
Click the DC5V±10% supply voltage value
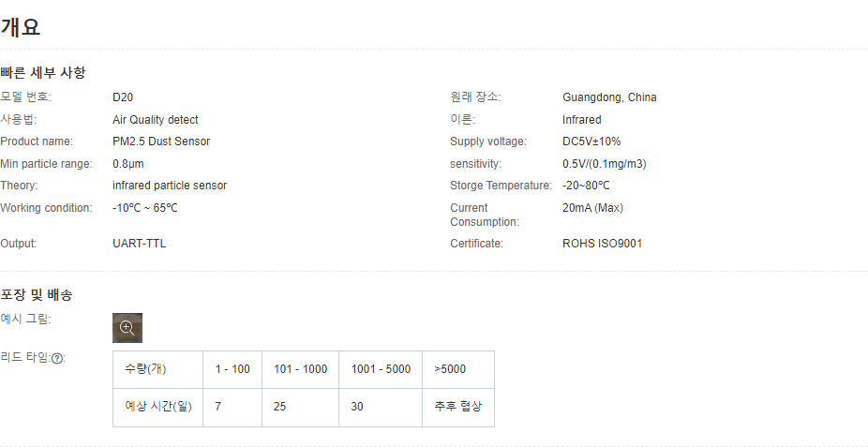tap(591, 142)
